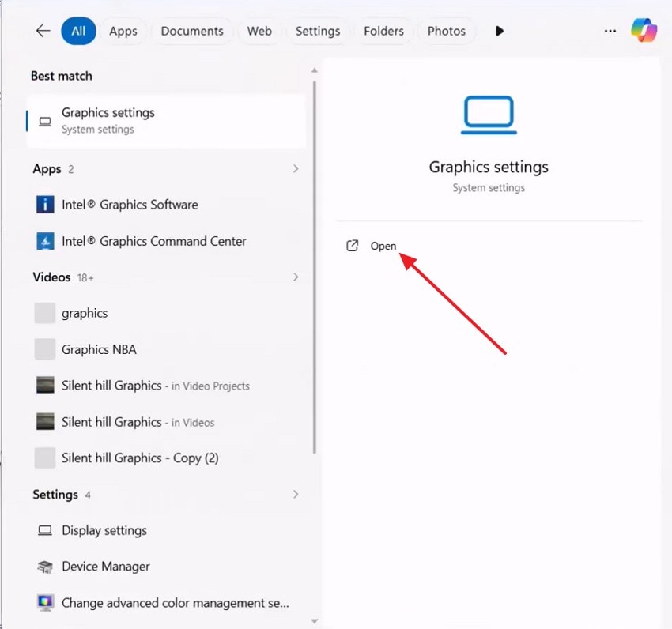The height and width of the screenshot is (629, 672).
Task: Expand the Apps results section
Action: 296,169
